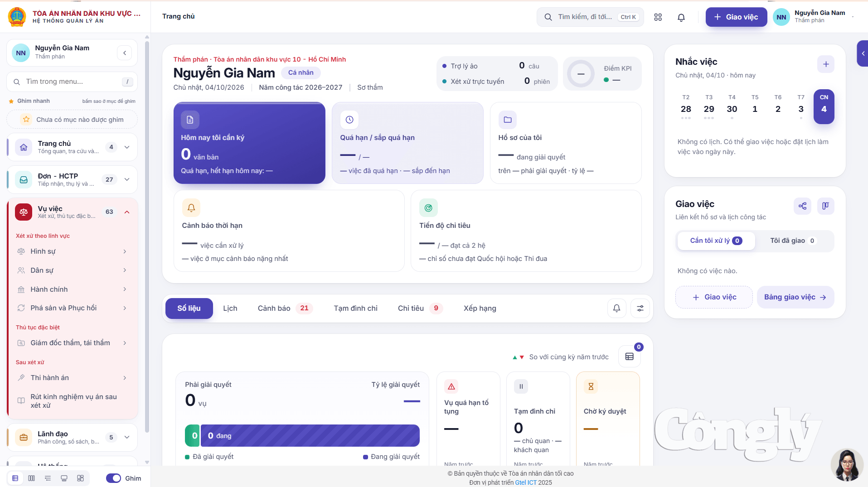Open the virtual assistant avatar

[x=847, y=465]
